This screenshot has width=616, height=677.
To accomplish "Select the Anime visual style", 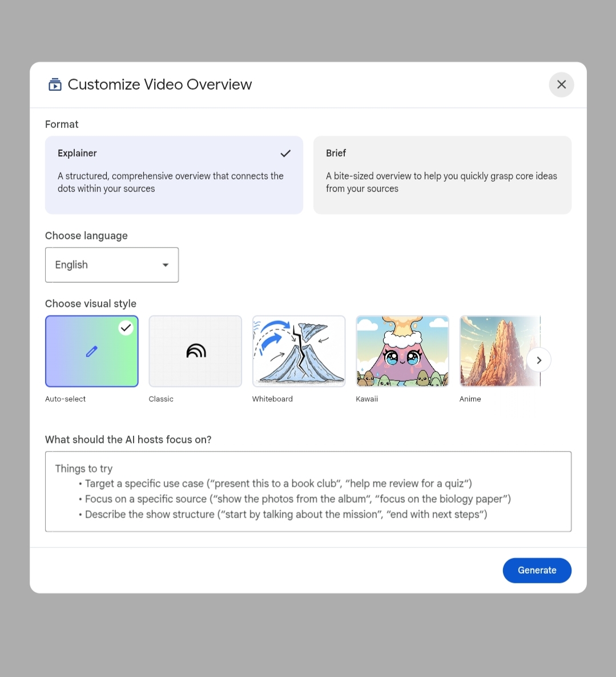I will [x=500, y=351].
